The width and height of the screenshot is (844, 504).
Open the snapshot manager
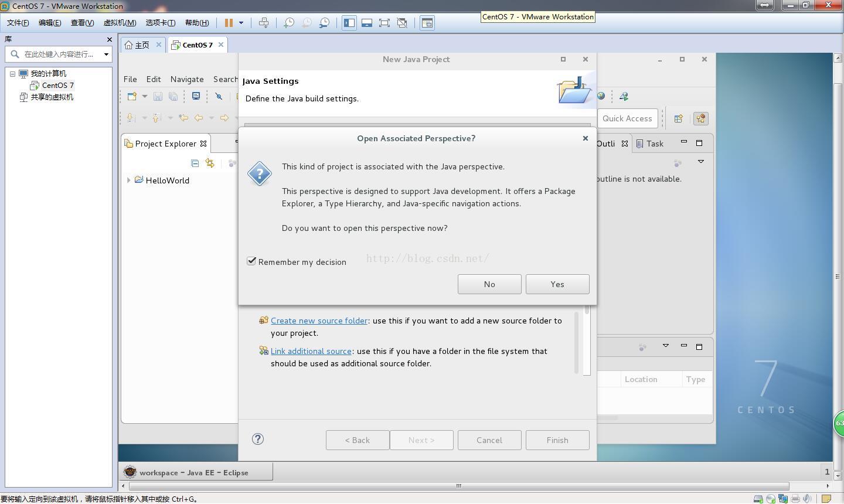[x=324, y=23]
